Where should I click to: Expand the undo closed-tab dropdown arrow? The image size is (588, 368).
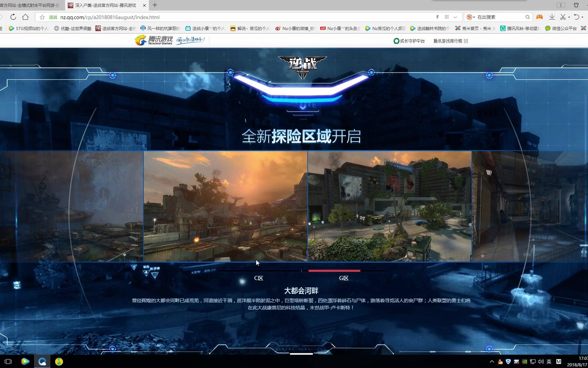coord(583,17)
